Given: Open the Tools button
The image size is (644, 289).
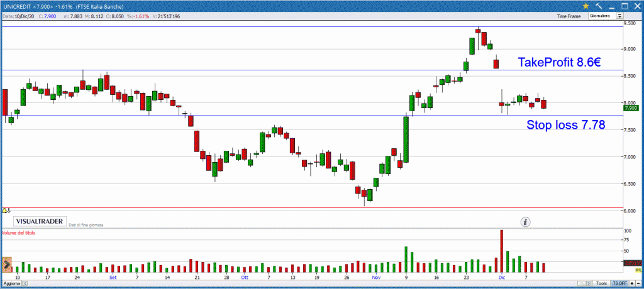Looking at the screenshot, I should 602,284.
